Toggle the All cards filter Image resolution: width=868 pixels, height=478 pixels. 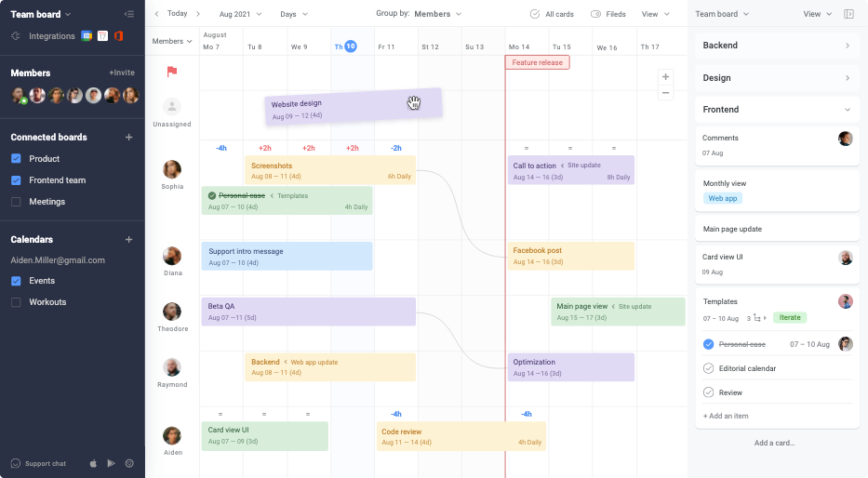(552, 14)
